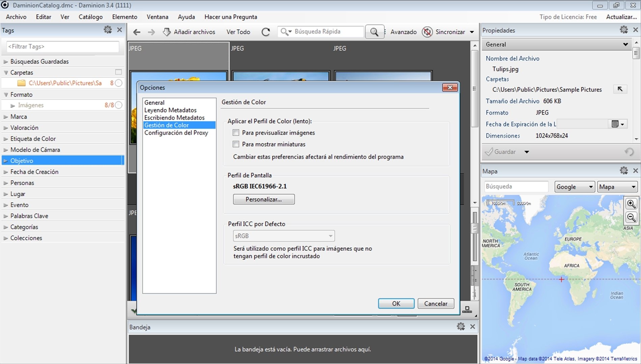
Task: Click the back navigation arrow in toolbar
Action: [137, 32]
